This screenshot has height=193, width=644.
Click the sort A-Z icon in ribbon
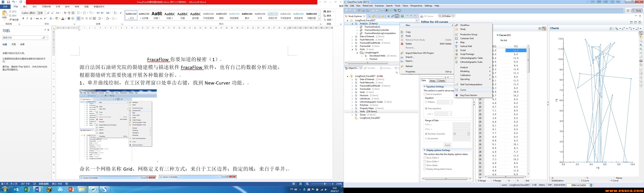point(115,13)
